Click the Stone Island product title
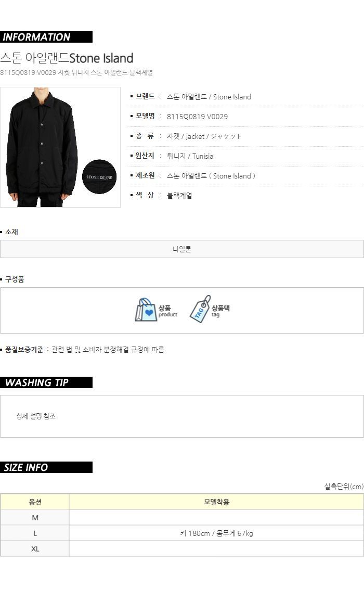Viewport: 364px width, 601px height. coord(67,58)
